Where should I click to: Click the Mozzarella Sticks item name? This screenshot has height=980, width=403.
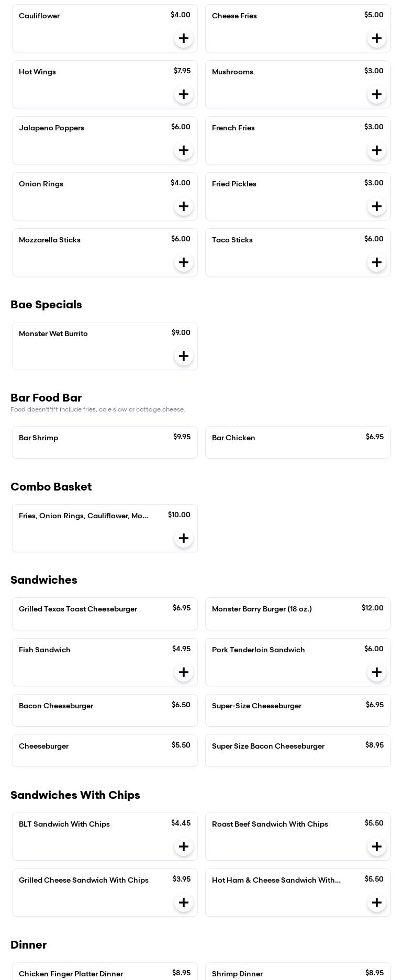pos(50,240)
